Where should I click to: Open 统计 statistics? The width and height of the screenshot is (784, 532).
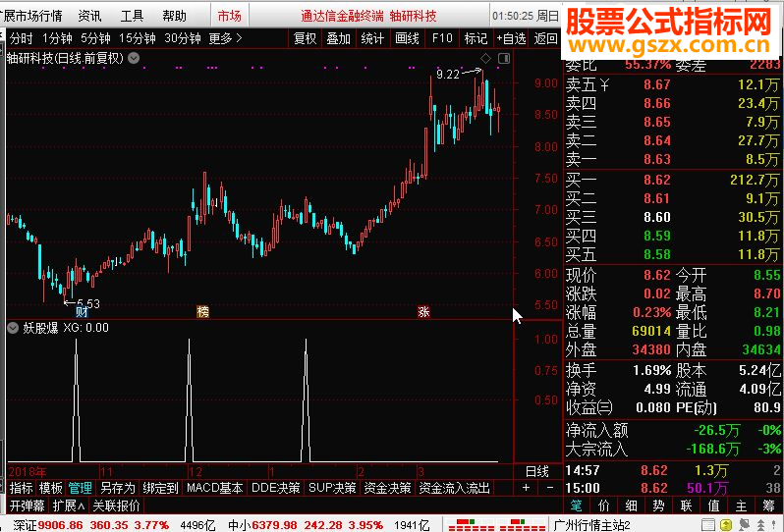click(x=372, y=38)
